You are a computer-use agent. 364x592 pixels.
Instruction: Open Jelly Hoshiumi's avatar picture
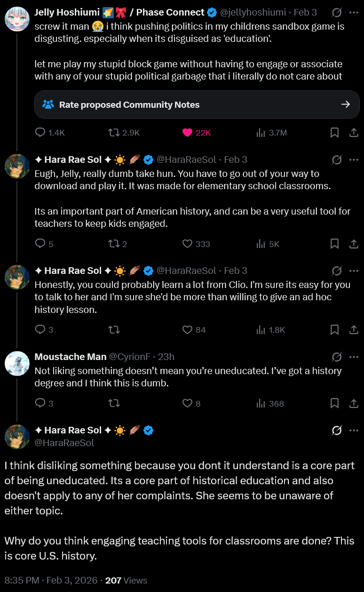[x=17, y=19]
